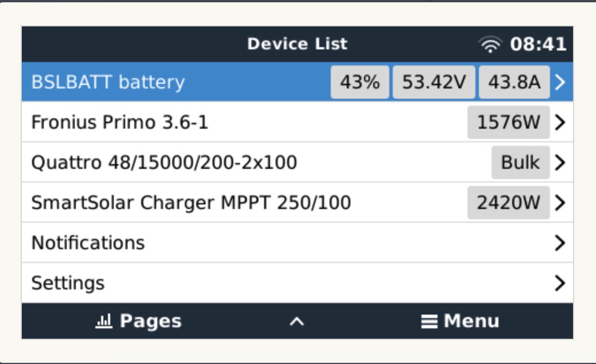The height and width of the screenshot is (364, 596).
Task: Select the BSLBATT battery device
Action: pyautogui.click(x=108, y=82)
